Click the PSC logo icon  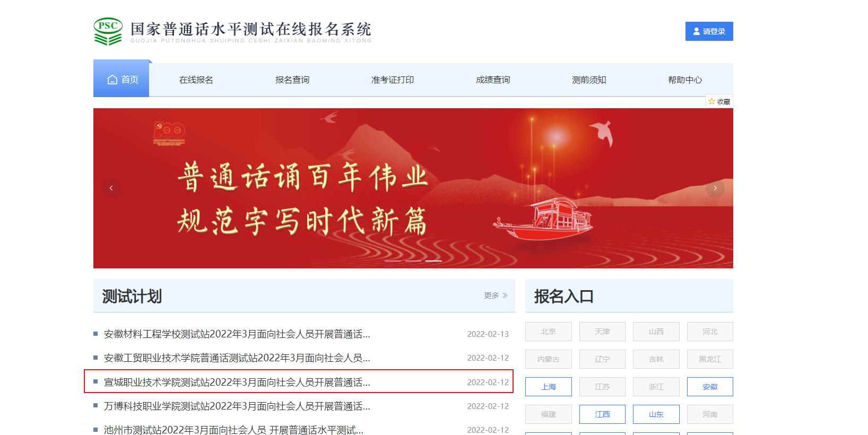coord(108,31)
